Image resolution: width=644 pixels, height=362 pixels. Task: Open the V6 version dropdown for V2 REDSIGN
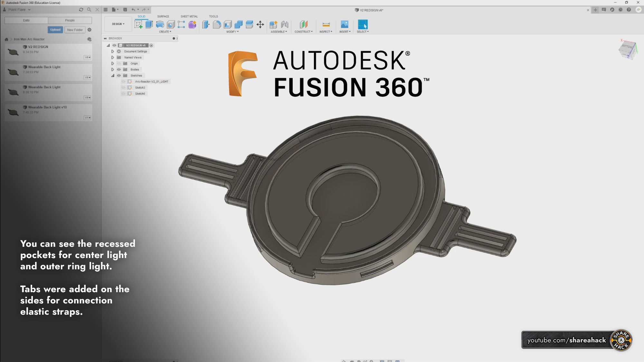coord(87,57)
